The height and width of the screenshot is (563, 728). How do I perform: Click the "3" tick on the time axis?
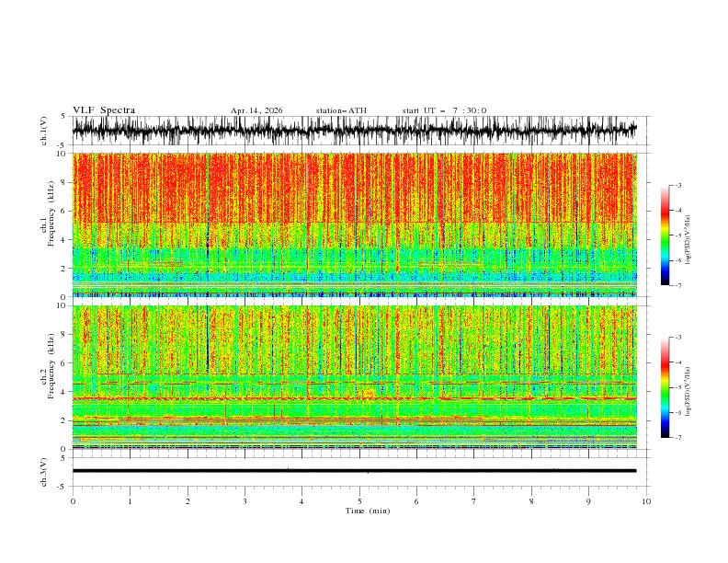(245, 501)
